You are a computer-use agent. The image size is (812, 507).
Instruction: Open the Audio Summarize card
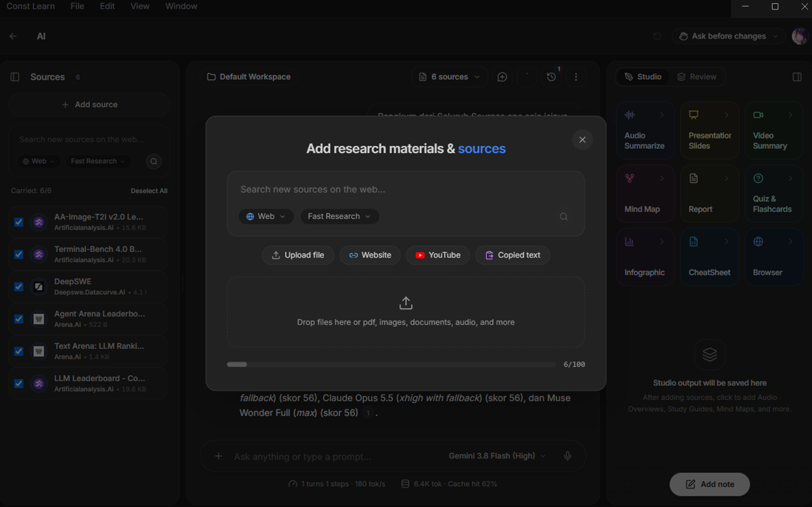pyautogui.click(x=645, y=130)
